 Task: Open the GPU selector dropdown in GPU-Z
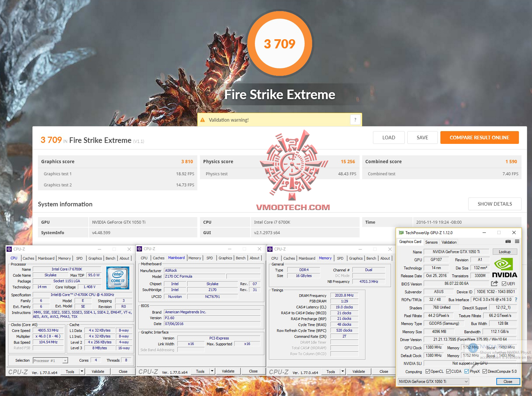[433, 382]
